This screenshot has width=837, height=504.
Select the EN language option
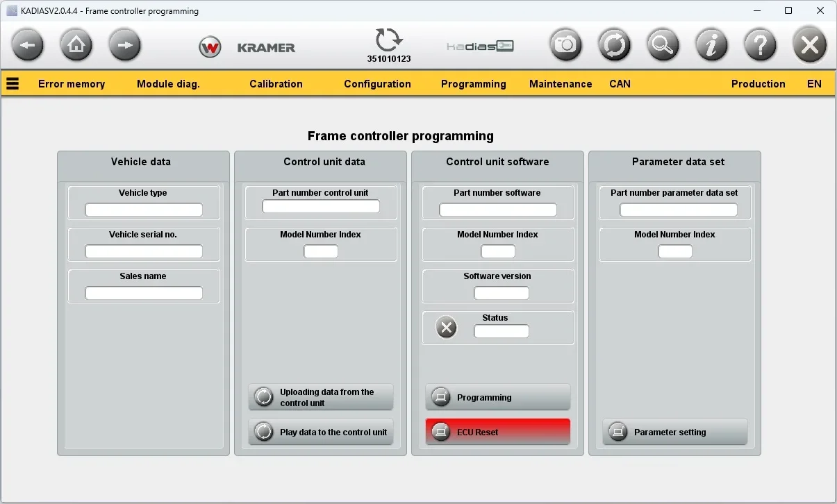pyautogui.click(x=813, y=83)
